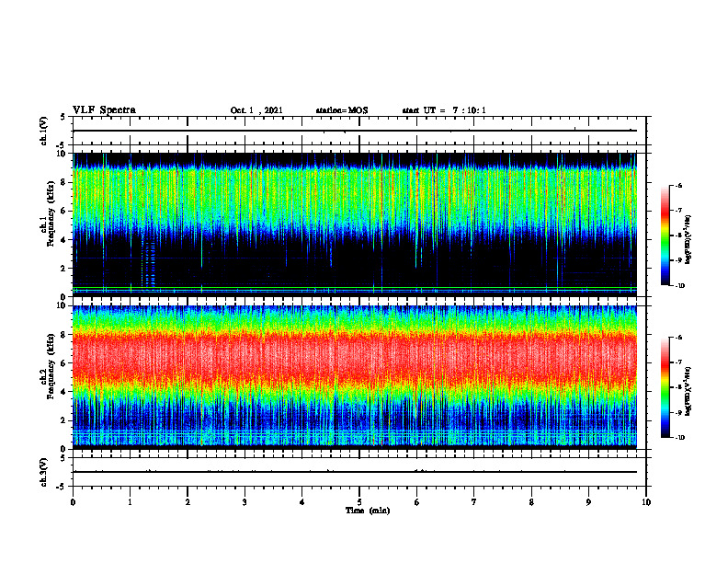Click the "ch.3(V)" waveform axis label
728x563 pixels.
[x=44, y=472]
